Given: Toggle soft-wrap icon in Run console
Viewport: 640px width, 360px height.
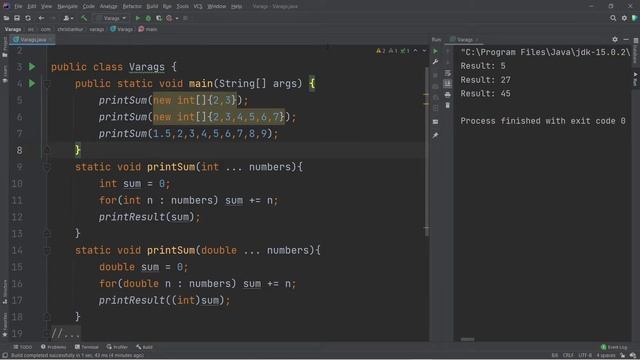Looking at the screenshot, I should click(x=448, y=73).
